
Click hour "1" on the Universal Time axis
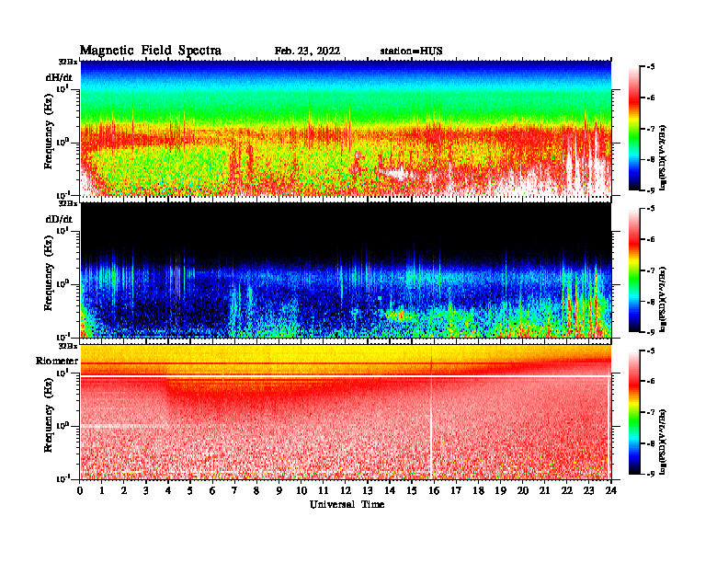click(102, 491)
